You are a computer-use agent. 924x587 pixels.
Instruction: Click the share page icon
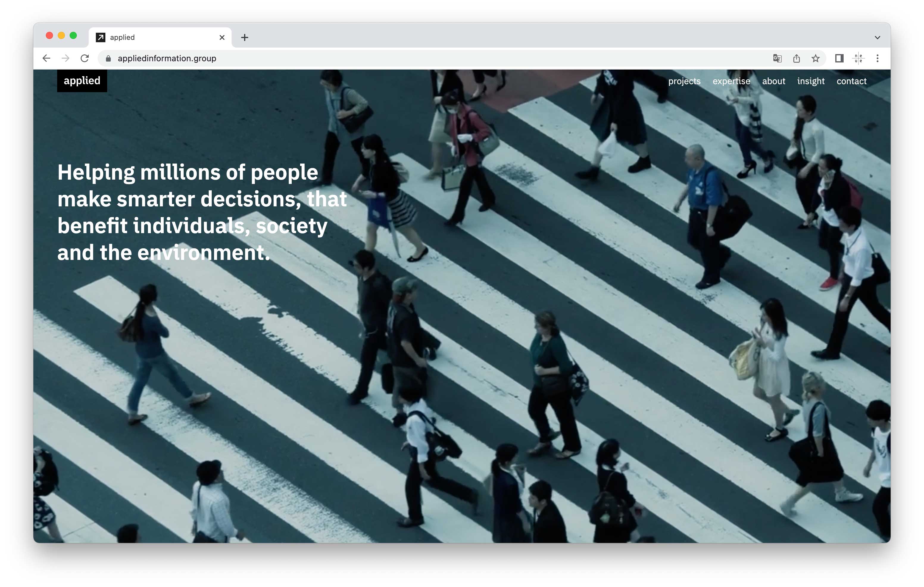(796, 58)
